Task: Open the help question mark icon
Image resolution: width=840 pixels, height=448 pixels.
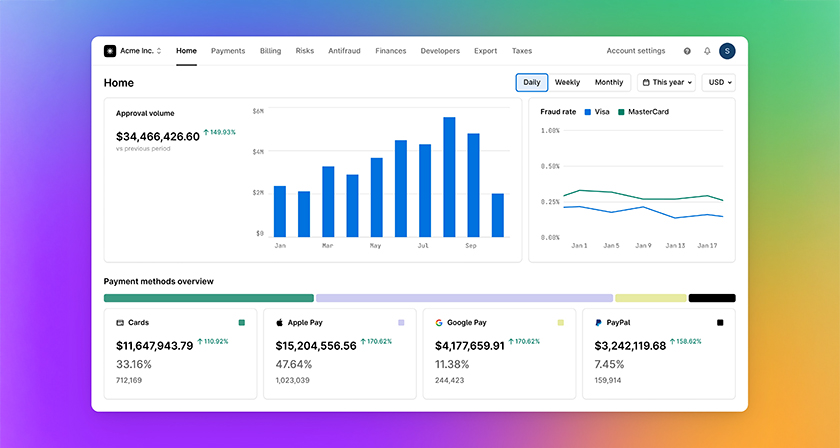Action: pos(687,51)
